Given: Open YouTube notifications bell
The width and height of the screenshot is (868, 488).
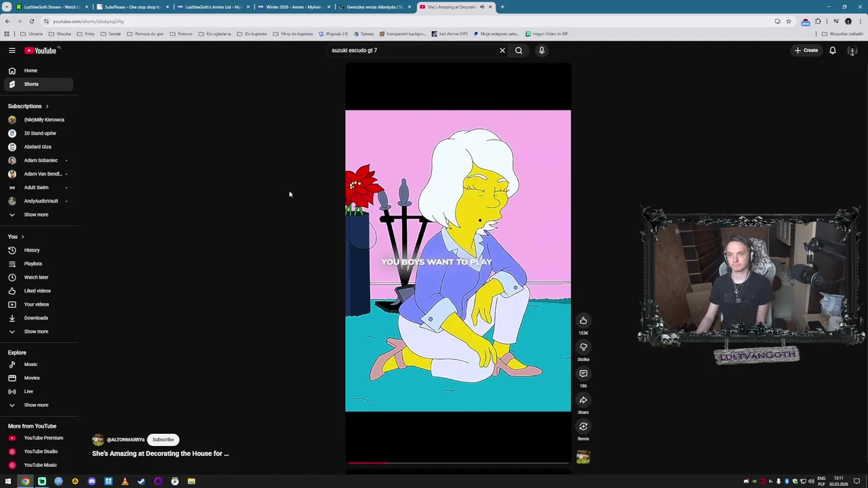Looking at the screenshot, I should click(833, 50).
